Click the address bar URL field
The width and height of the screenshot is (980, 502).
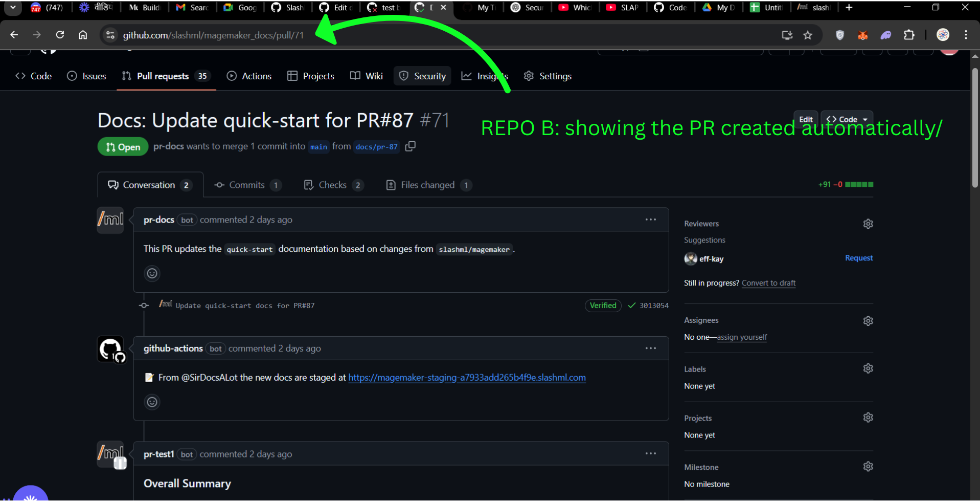pos(213,35)
